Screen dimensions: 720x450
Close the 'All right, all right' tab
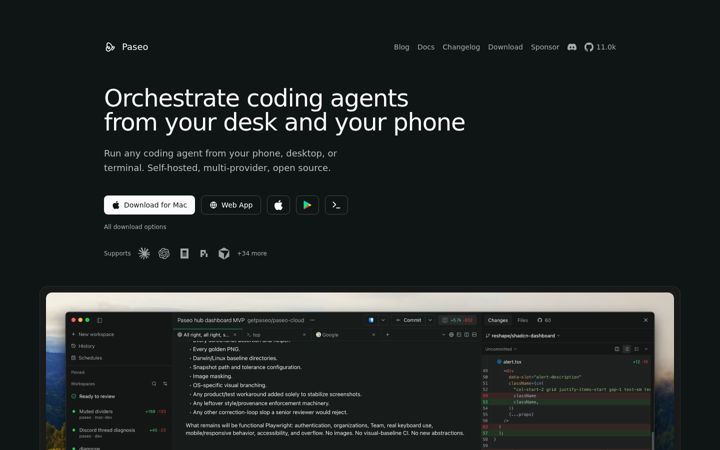click(235, 335)
